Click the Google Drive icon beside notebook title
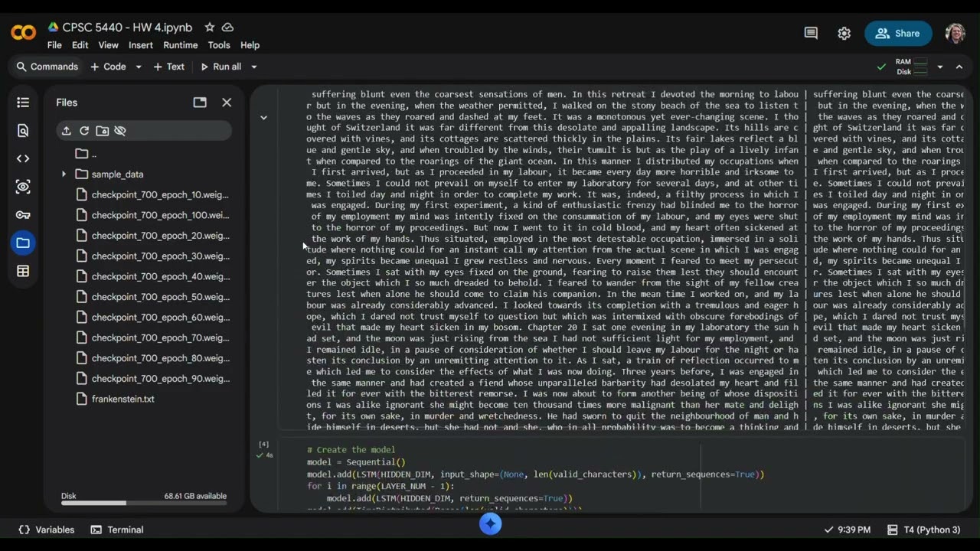Screen dimensions: 980x551 [53, 28]
